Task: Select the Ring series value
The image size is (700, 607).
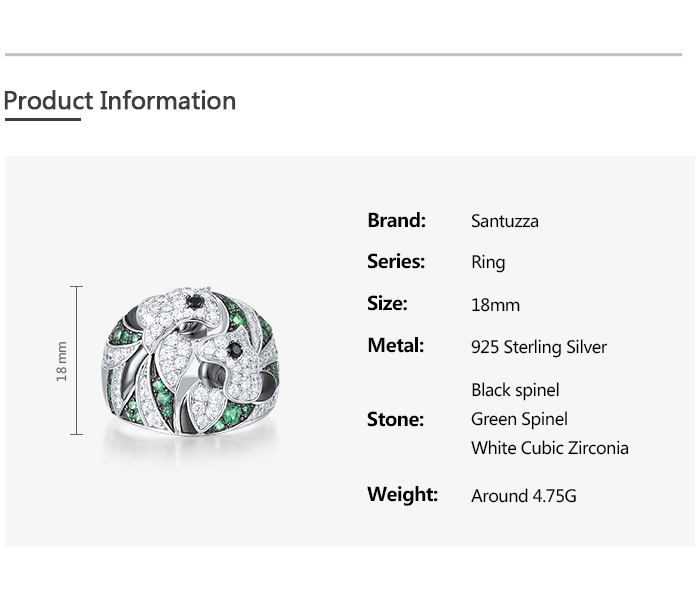Action: 488,262
